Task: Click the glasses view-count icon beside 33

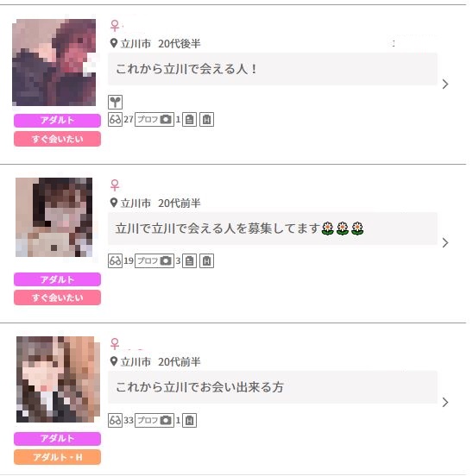Action: tap(115, 421)
